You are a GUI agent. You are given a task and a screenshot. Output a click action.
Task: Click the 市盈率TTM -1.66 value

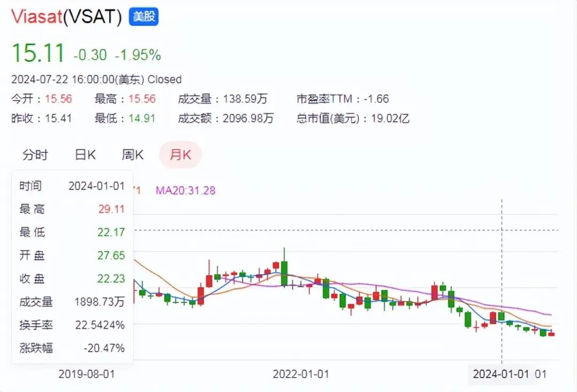pos(376,99)
